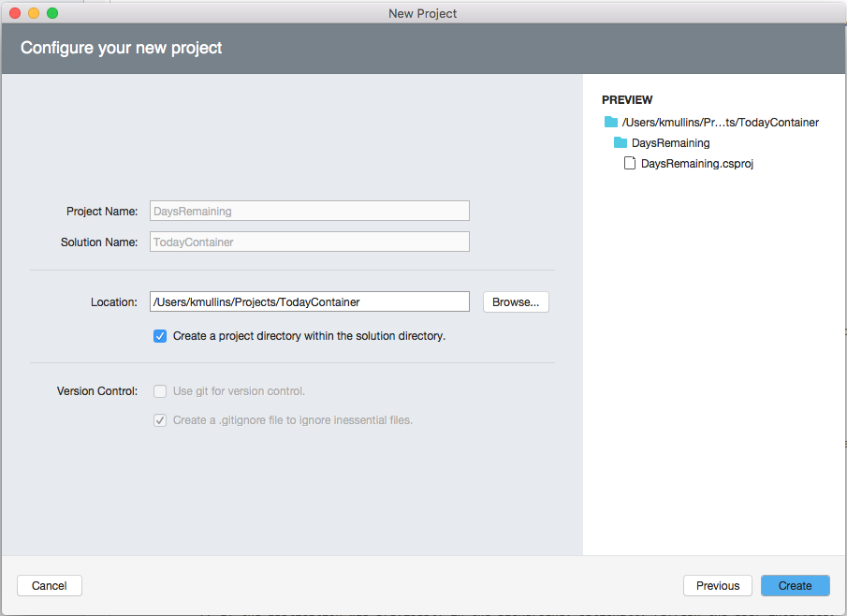Click inside the Project Name field
This screenshot has width=847, height=616.
point(309,211)
